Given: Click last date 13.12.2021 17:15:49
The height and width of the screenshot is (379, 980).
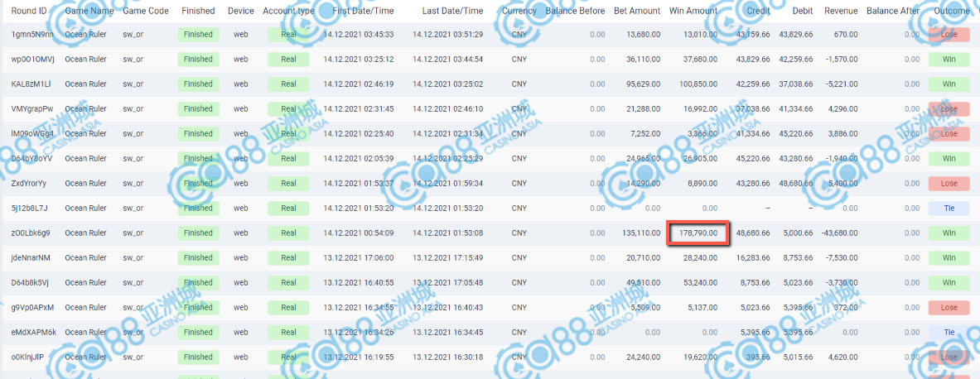Looking at the screenshot, I should [x=448, y=257].
